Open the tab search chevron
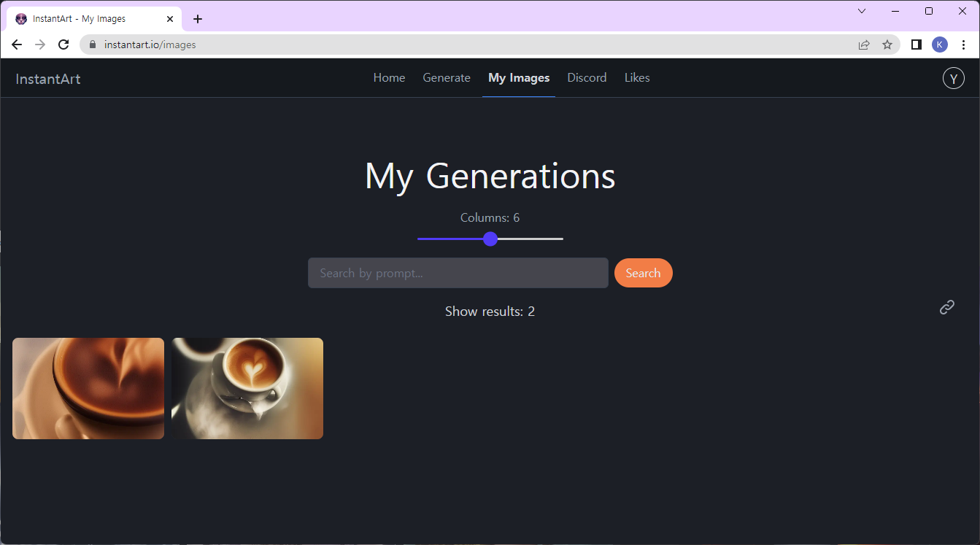Screen dimensions: 980x545 coord(862,11)
